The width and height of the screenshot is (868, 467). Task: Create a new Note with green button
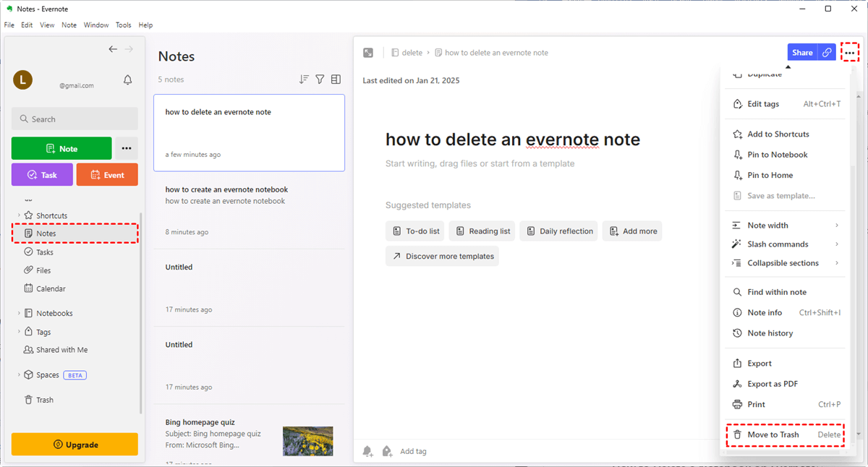point(61,148)
